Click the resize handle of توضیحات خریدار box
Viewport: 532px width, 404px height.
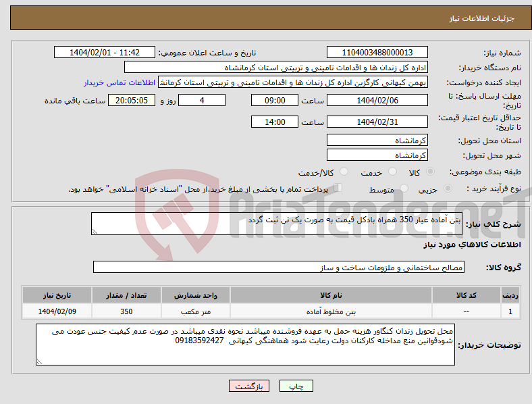39,362
